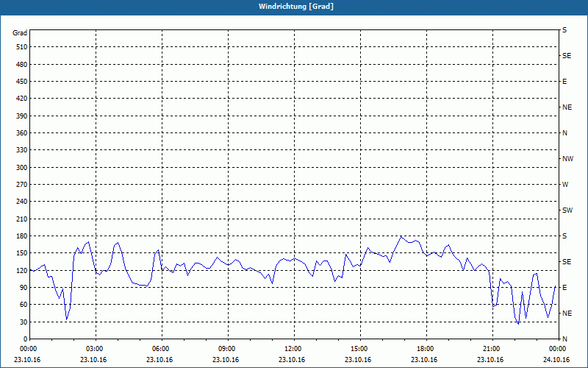Click the 23.10.16 date under 06:00

tap(159, 360)
